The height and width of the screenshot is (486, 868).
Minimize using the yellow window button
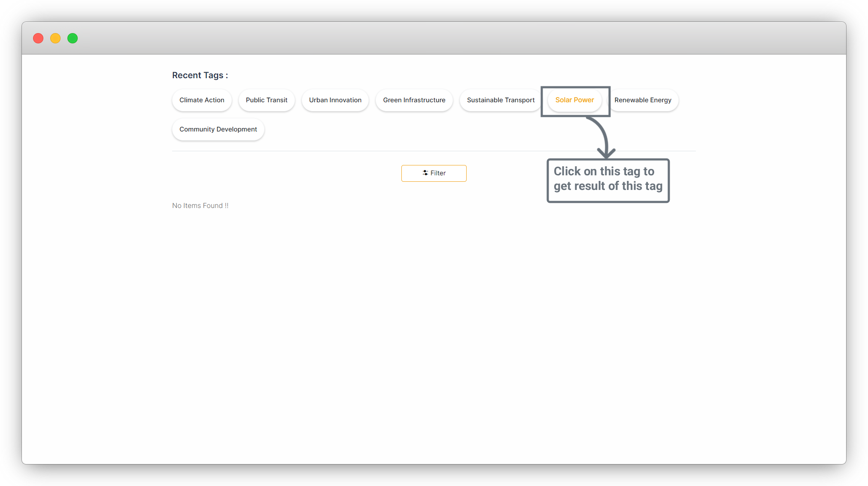(x=55, y=38)
